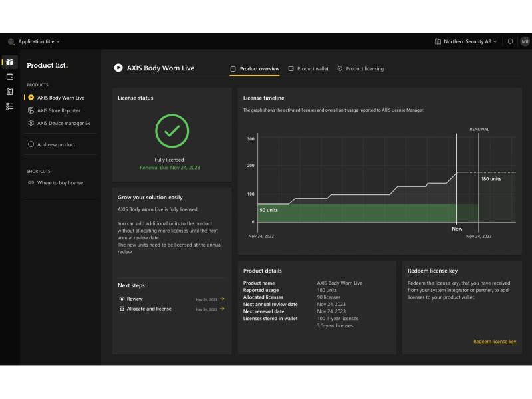Click the RENEWAL marker on the timeline
The image size is (532, 399).
click(x=479, y=129)
